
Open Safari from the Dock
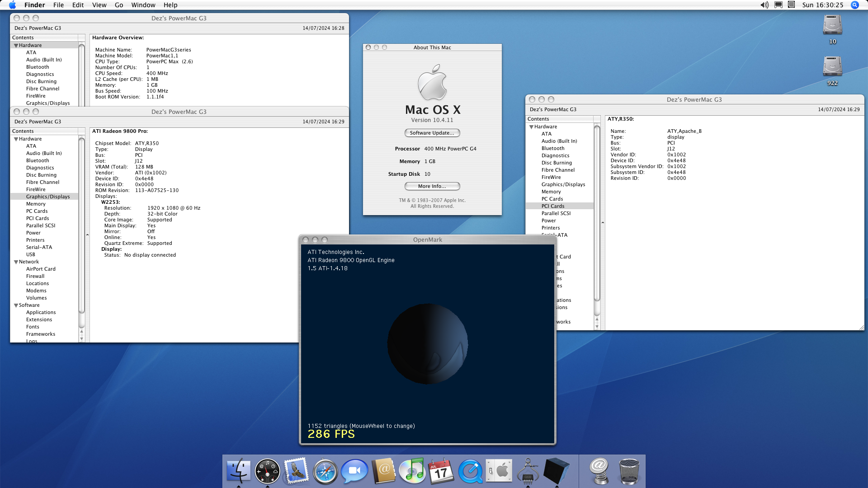pyautogui.click(x=325, y=471)
